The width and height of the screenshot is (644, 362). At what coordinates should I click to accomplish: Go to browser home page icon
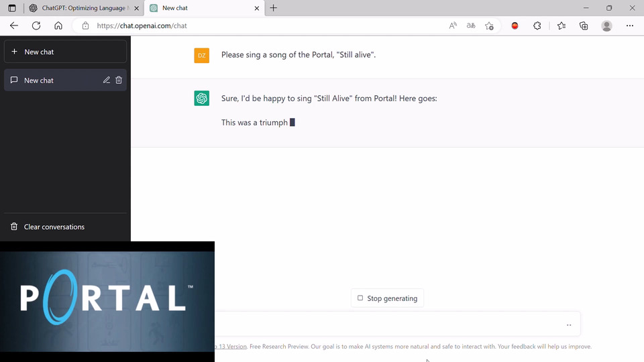click(58, 25)
